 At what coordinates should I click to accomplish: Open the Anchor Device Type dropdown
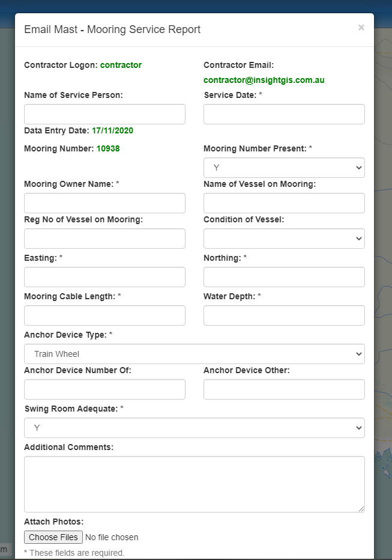[194, 354]
